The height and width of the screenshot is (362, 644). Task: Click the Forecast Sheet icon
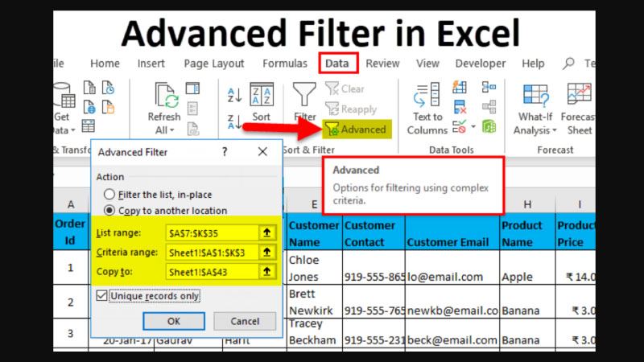pyautogui.click(x=579, y=96)
